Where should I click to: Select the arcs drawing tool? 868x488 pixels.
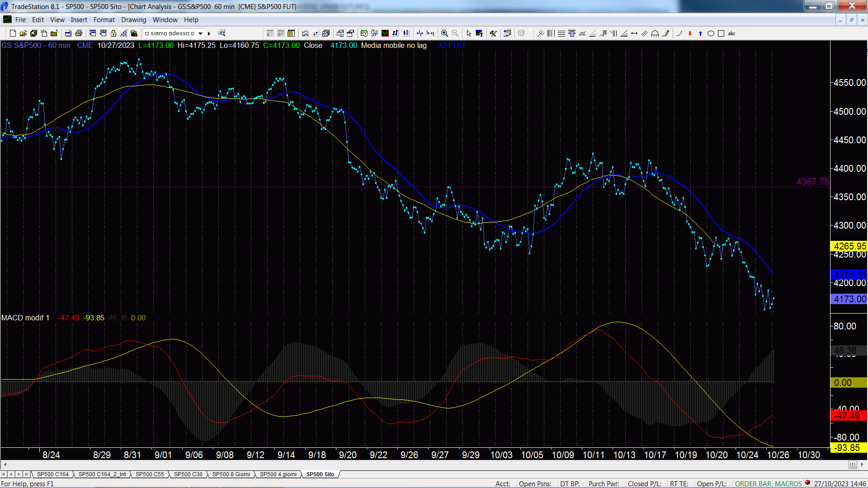[655, 33]
